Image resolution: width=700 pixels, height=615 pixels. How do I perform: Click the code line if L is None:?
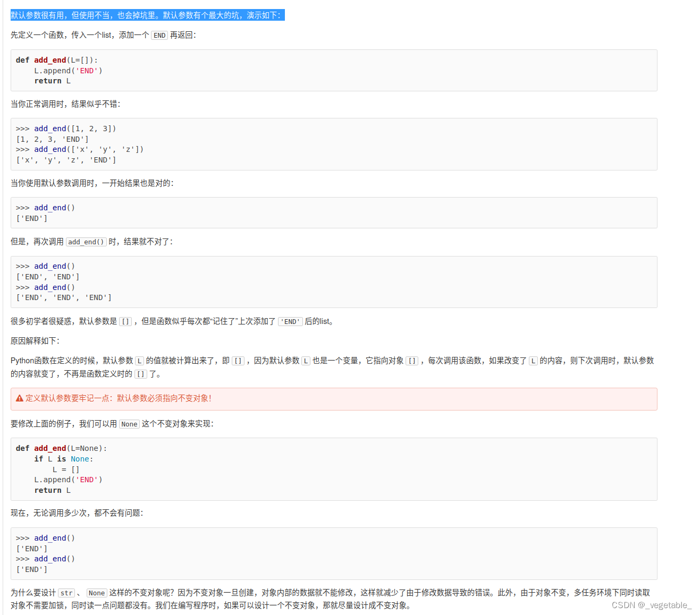(x=64, y=459)
